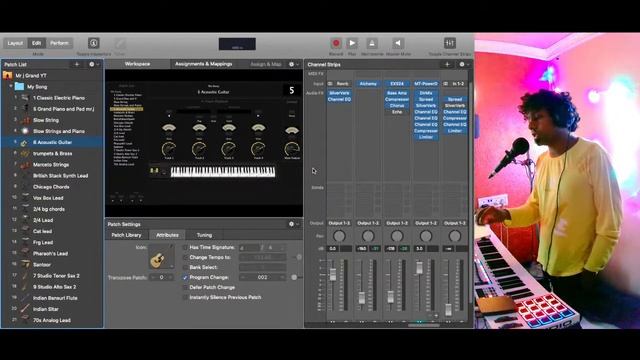This screenshot has width=640, height=360.
Task: Open the Chorus effect slot
Action: pyautogui.click(x=397, y=105)
